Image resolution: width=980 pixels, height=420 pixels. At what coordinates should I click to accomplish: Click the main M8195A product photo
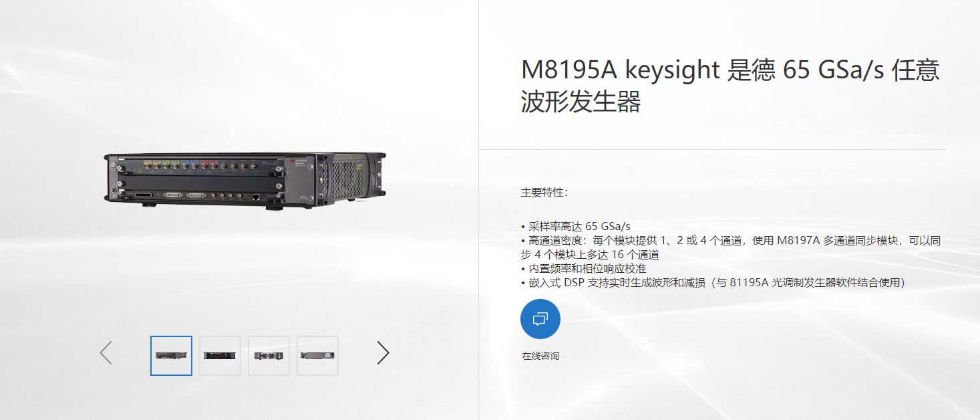pos(244,181)
